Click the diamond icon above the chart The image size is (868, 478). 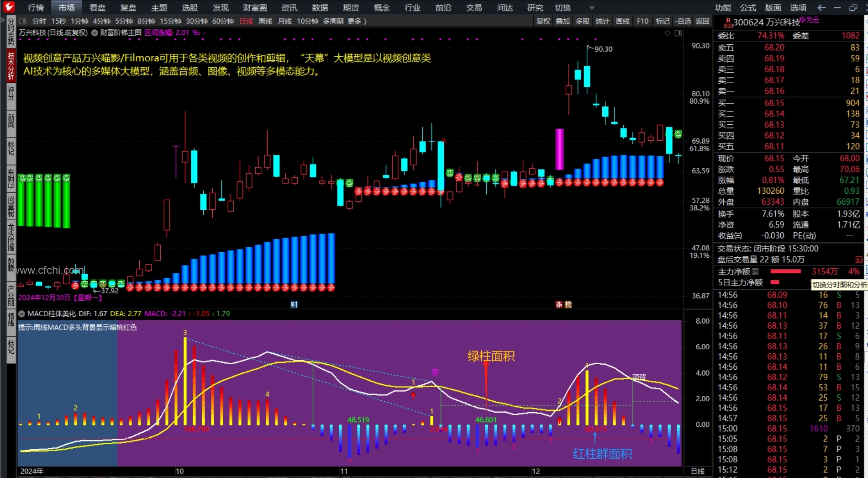pyautogui.click(x=667, y=33)
